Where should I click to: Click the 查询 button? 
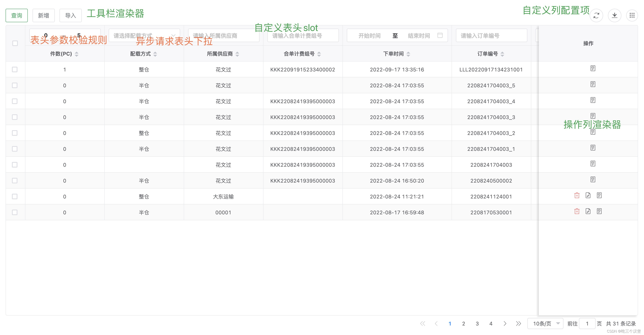[x=16, y=15]
